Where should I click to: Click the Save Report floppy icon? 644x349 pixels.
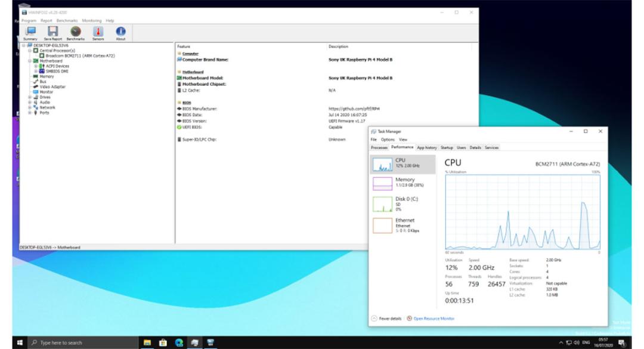click(52, 33)
